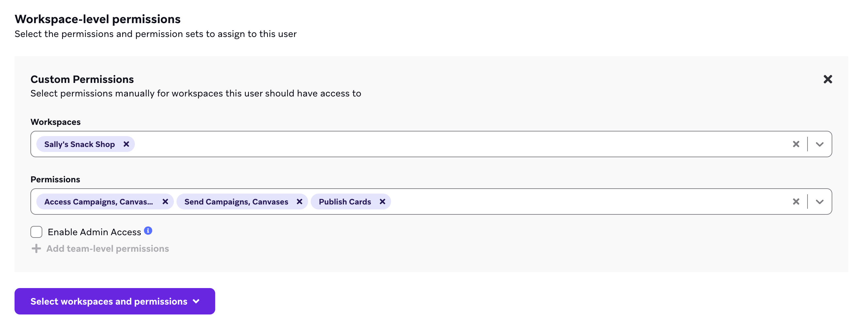Click the Add team-level permissions link text
This screenshot has width=868, height=331.
point(107,248)
